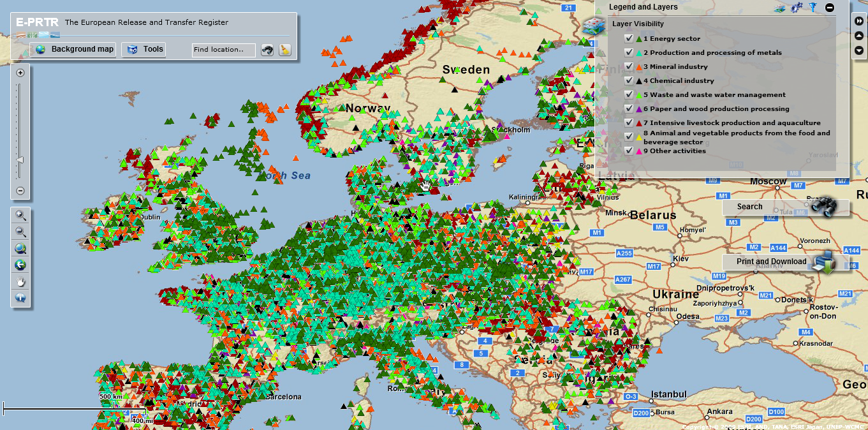Toggle 4 Chemical industry layer checkbox
Image resolution: width=868 pixels, height=430 pixels.
(629, 80)
